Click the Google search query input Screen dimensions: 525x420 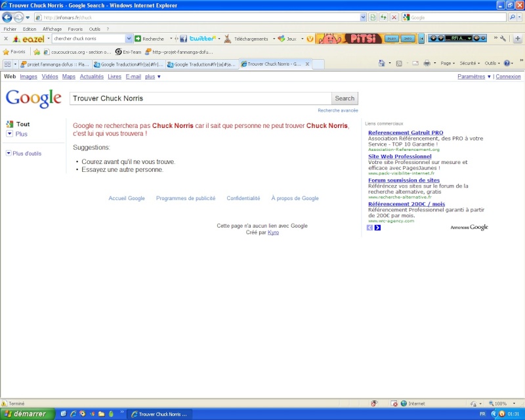(x=201, y=98)
